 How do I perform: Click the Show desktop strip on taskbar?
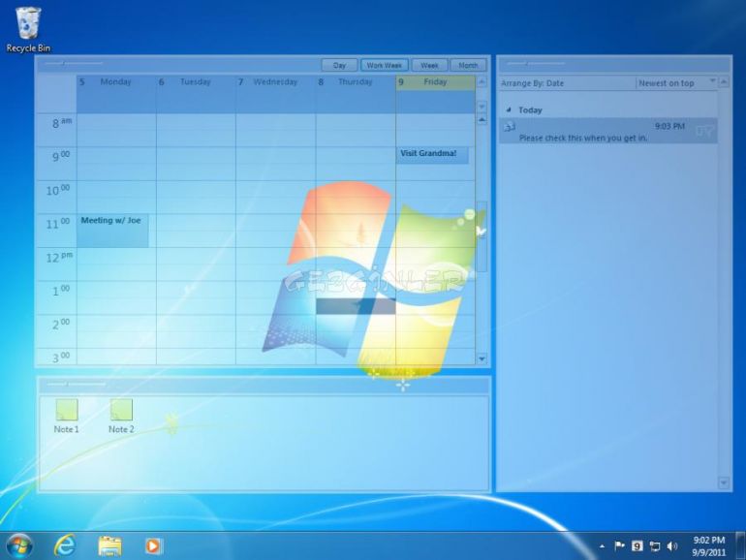coord(740,545)
